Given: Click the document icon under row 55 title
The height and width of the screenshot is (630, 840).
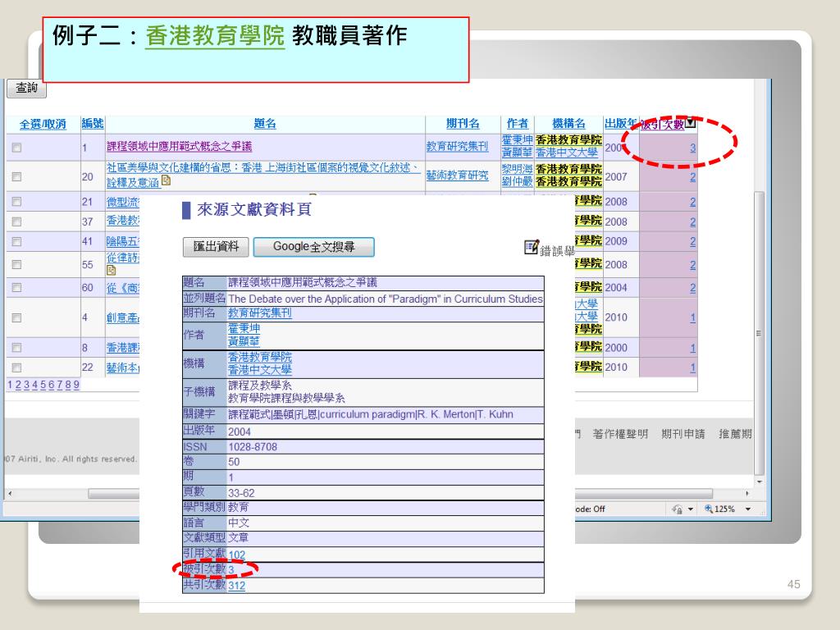Looking at the screenshot, I should pos(112,270).
